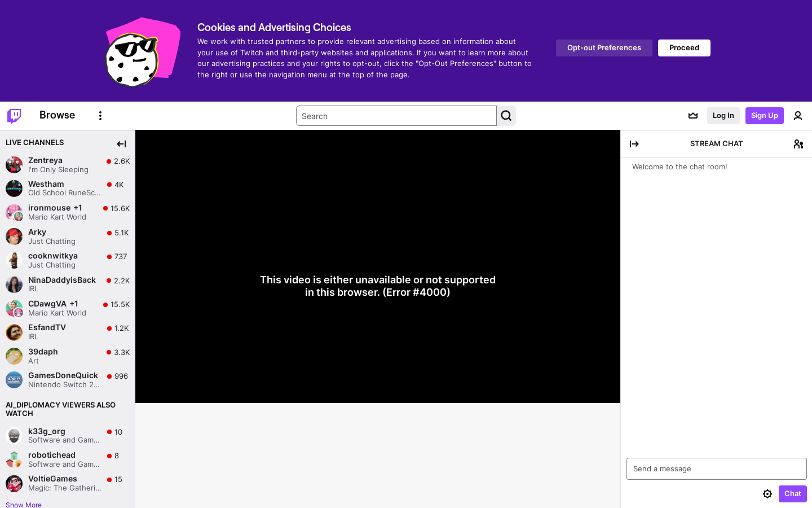Open chat settings gear icon
The image size is (812, 508).
click(x=767, y=494)
